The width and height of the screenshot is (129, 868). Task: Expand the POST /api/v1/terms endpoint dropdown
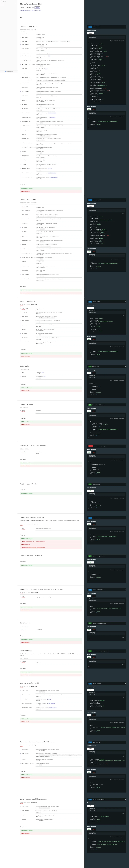pos(107,742)
